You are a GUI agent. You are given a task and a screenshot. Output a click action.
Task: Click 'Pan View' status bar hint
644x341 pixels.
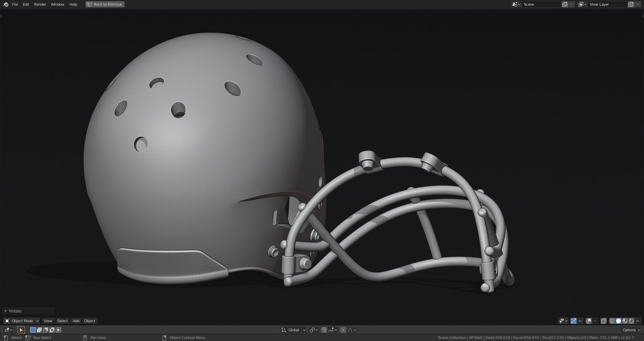click(98, 338)
